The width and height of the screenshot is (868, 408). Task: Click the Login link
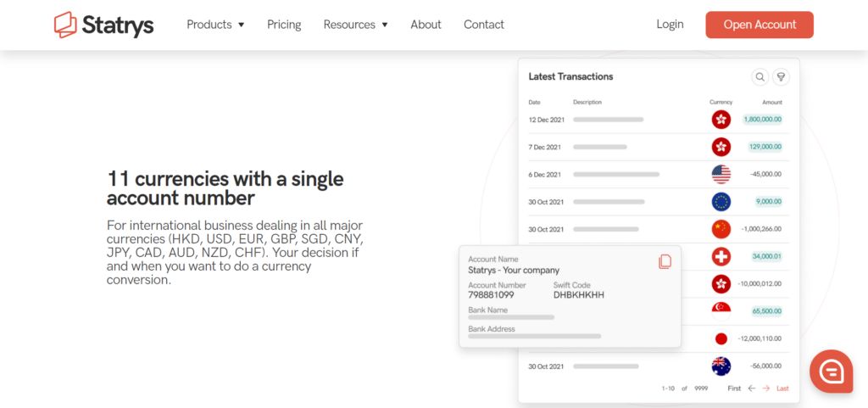[670, 25]
